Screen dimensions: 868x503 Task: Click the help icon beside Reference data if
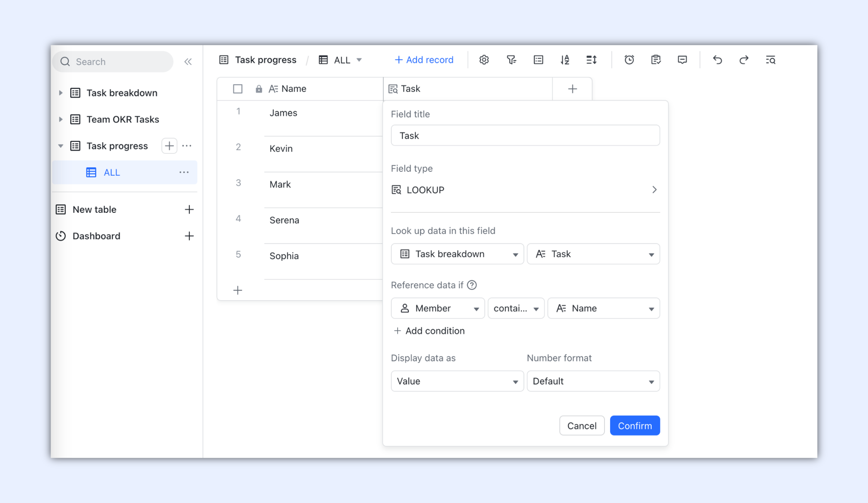click(x=472, y=285)
